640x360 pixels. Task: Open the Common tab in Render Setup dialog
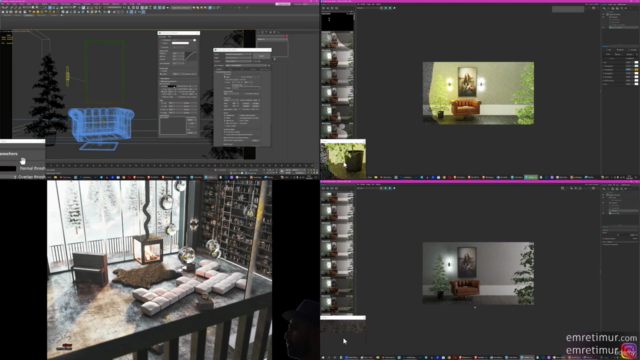coord(219,69)
